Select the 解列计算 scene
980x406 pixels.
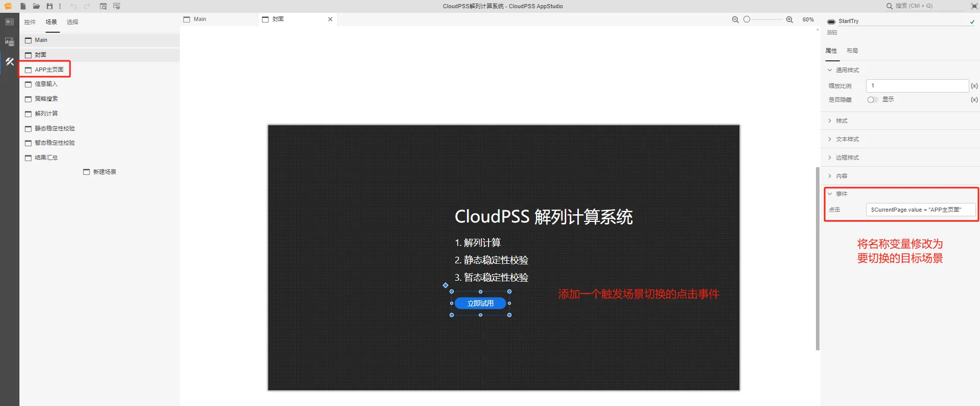(x=100, y=114)
